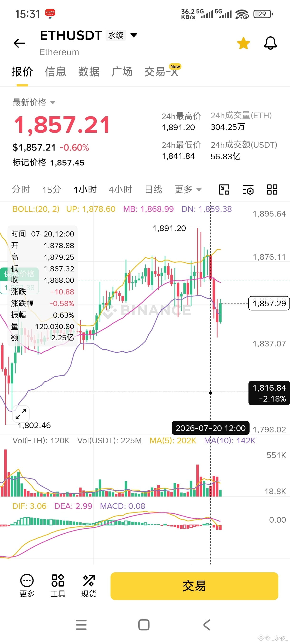This screenshot has height=644, width=290.
Task: Select the 4小时 chart interval
Action: 120,189
